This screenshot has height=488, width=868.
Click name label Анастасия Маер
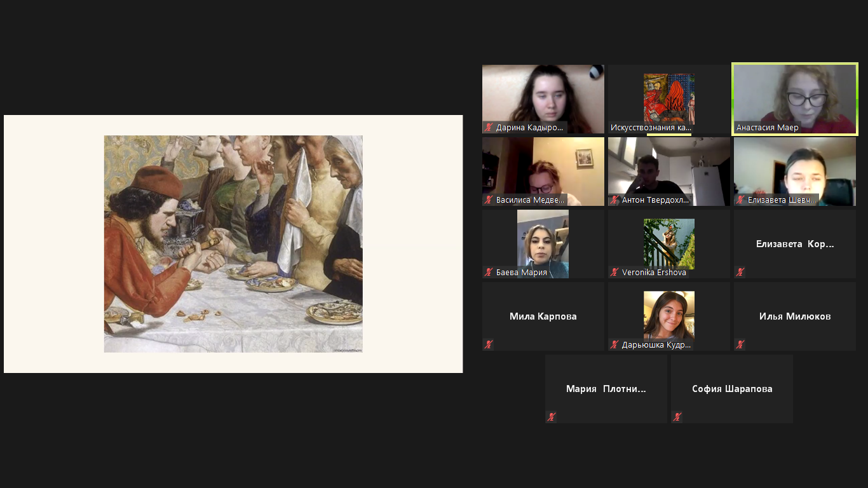click(x=767, y=127)
